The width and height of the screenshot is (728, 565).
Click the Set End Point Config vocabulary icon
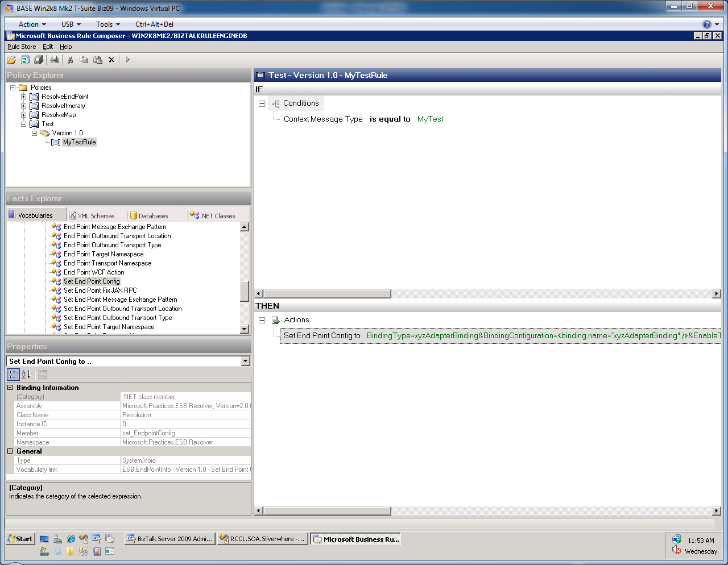(x=56, y=281)
